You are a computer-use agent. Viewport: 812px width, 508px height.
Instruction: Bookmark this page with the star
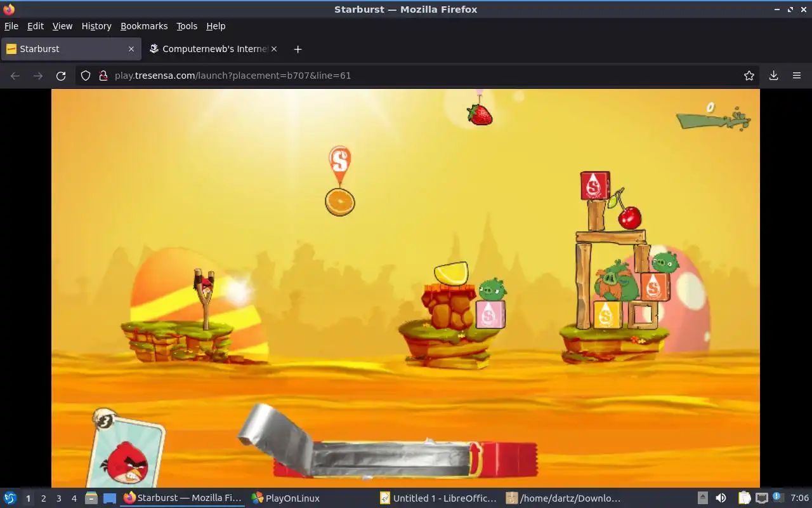pyautogui.click(x=749, y=76)
